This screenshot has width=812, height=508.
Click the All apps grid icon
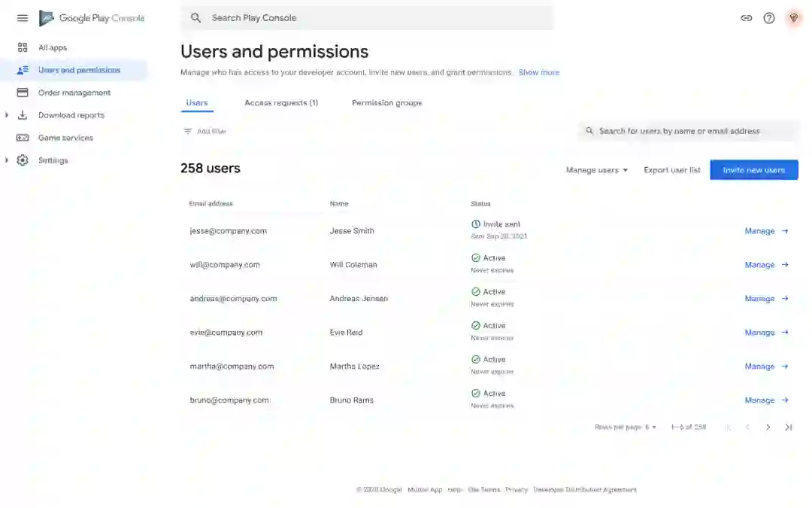[23, 47]
